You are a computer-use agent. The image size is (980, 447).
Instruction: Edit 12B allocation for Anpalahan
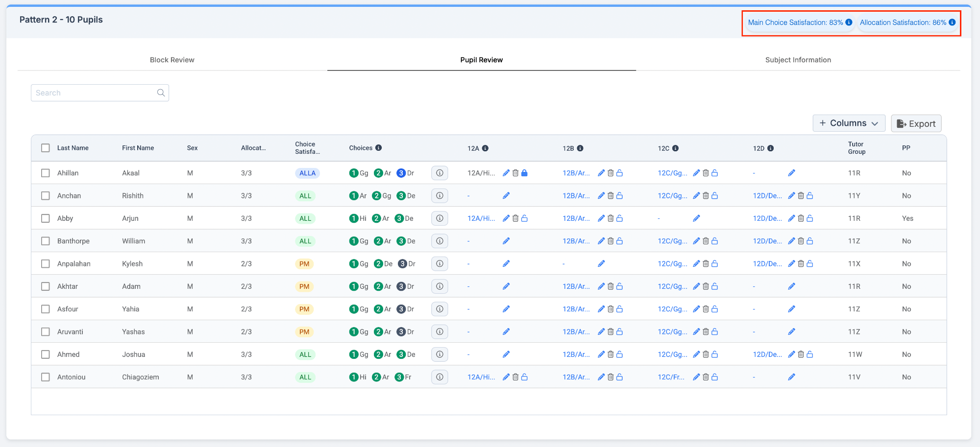tap(601, 264)
